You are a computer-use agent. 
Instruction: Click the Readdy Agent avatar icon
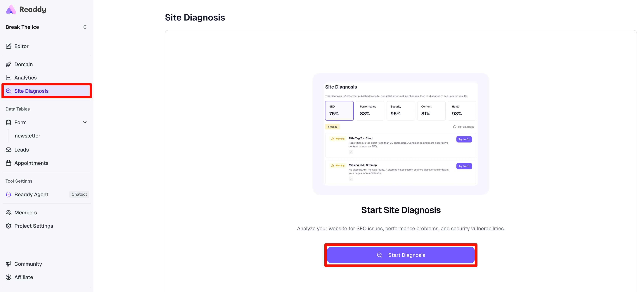tap(8, 194)
